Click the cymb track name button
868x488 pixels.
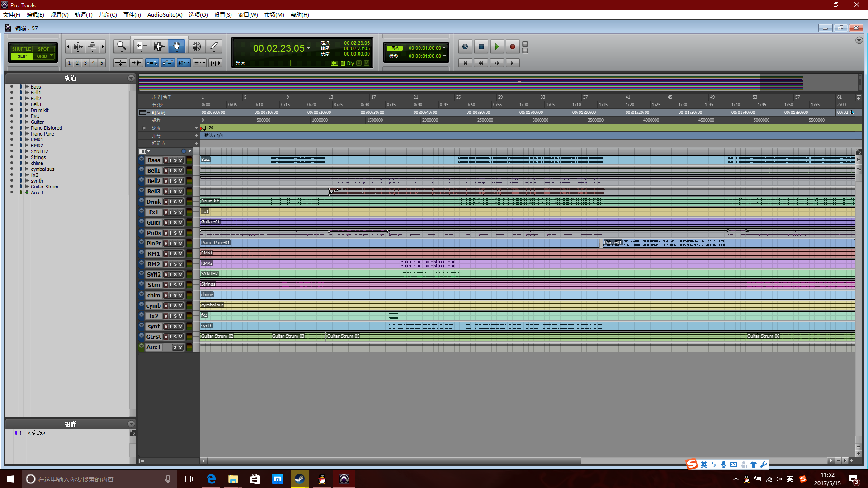point(154,306)
